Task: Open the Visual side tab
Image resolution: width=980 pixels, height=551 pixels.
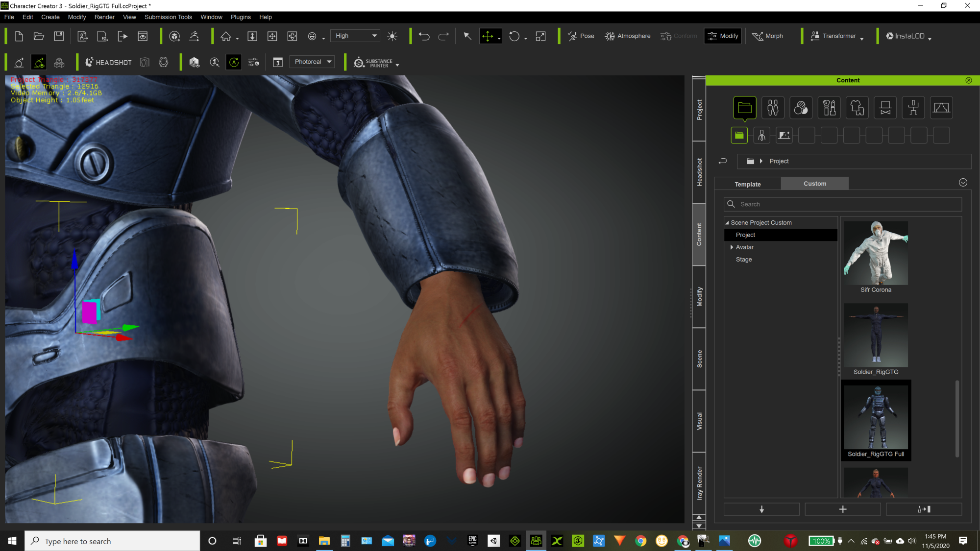Action: [x=699, y=421]
